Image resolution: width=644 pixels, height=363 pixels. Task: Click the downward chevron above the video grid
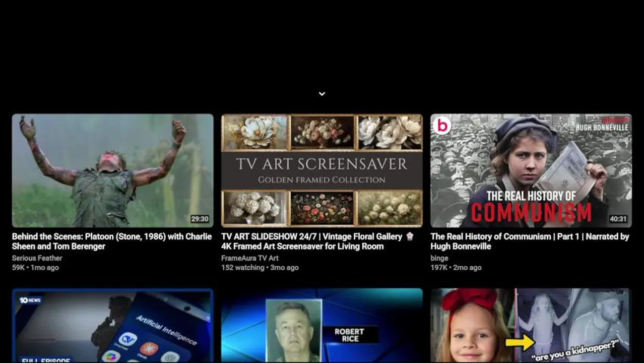pyautogui.click(x=322, y=94)
